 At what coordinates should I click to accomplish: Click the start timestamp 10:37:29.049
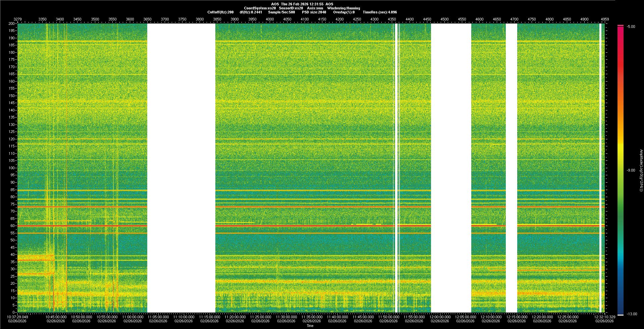(x=18, y=317)
